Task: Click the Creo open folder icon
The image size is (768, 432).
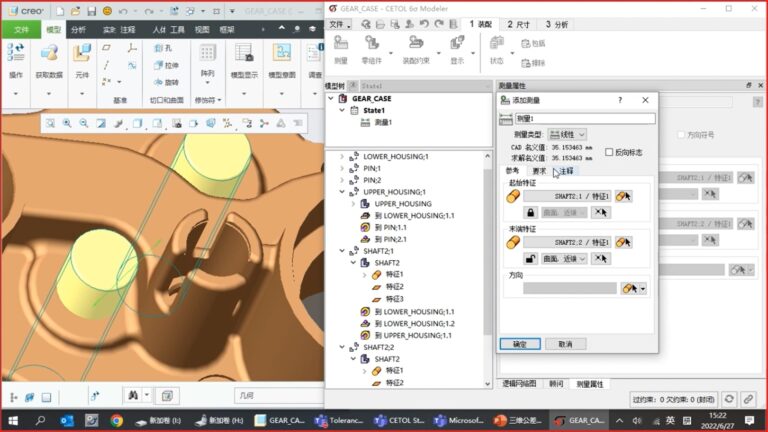Action: (75, 11)
